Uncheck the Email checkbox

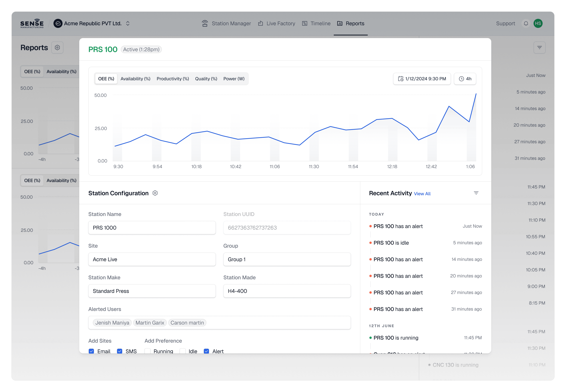91,351
